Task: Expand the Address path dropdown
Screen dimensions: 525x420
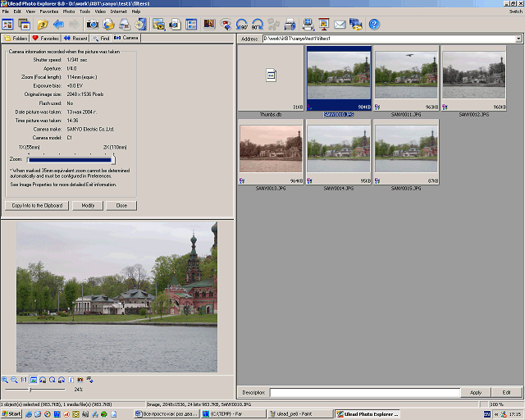Action: pos(518,39)
